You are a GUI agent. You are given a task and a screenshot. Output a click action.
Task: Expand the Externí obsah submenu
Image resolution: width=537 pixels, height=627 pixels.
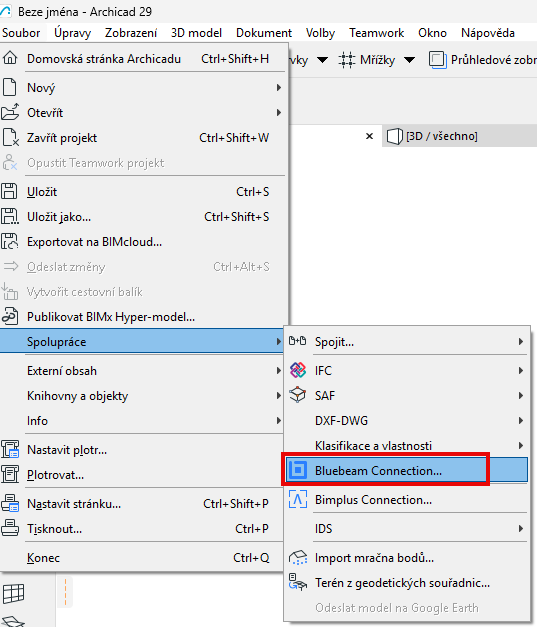pyautogui.click(x=279, y=371)
